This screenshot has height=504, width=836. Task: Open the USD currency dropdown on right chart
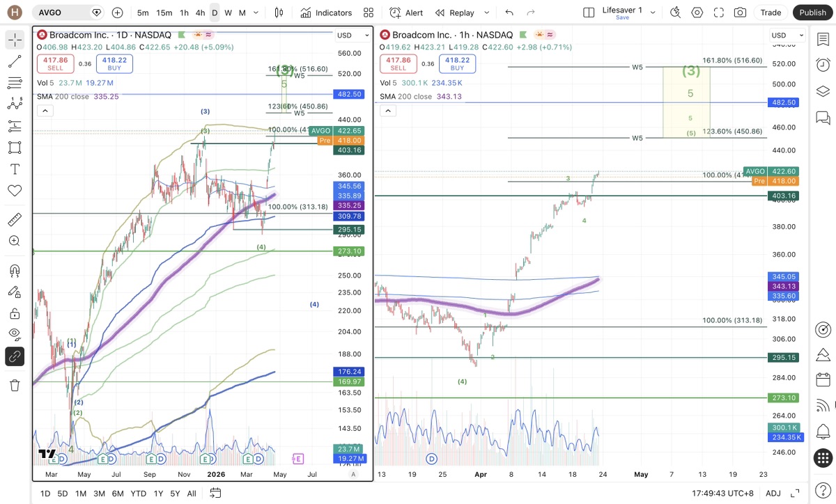click(x=787, y=36)
